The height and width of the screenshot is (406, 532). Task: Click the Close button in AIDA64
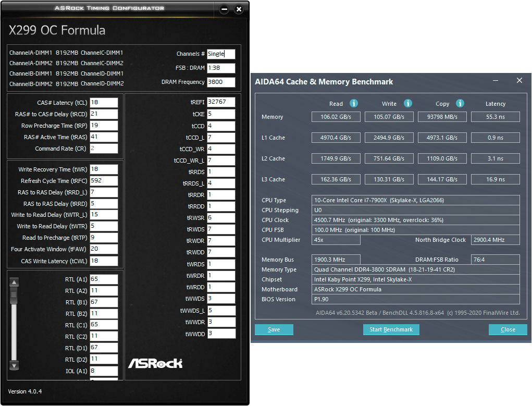(508, 329)
